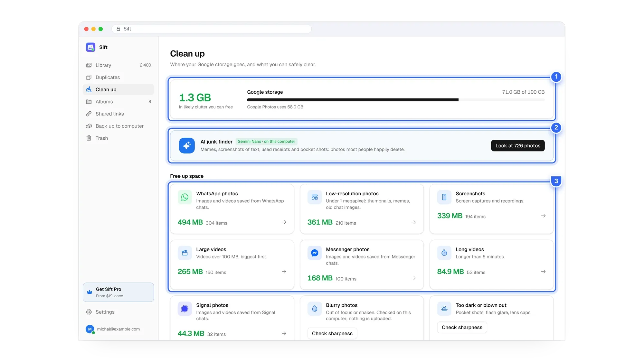Click Check sharpness under Too dark
This screenshot has height=362, width=644.
click(x=462, y=327)
